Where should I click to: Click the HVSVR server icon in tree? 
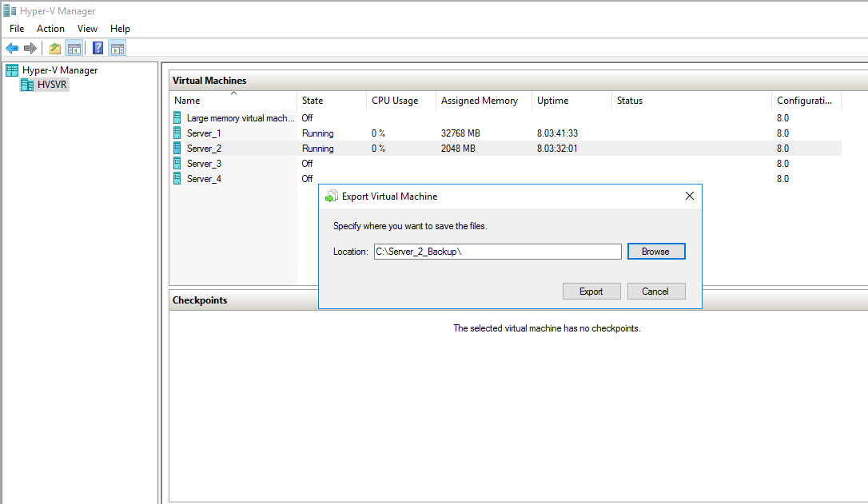point(27,85)
